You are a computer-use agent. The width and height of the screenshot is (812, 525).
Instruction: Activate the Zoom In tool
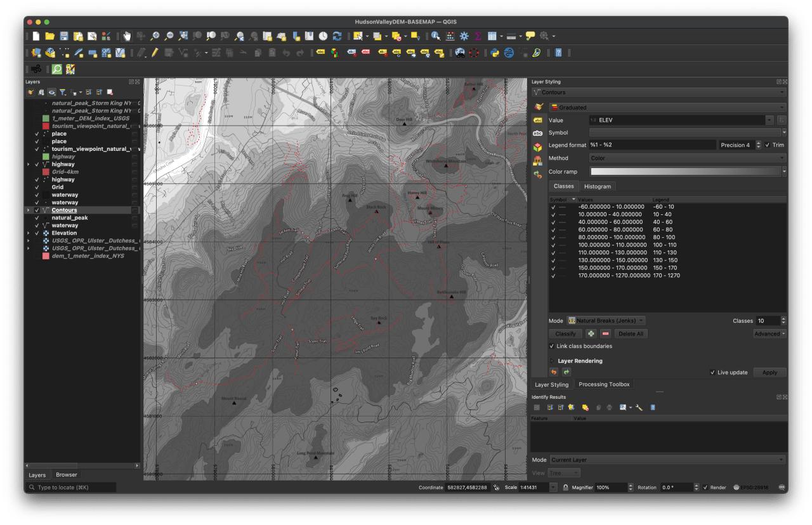(154, 36)
